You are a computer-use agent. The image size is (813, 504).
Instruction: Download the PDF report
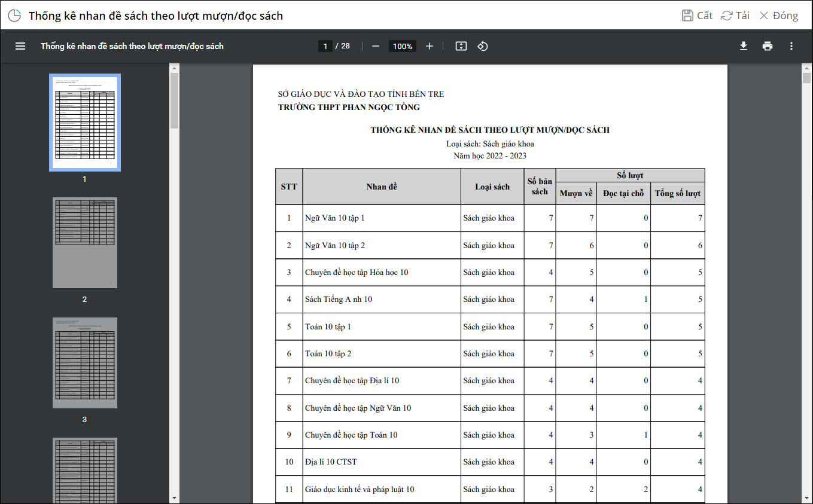[x=744, y=46]
